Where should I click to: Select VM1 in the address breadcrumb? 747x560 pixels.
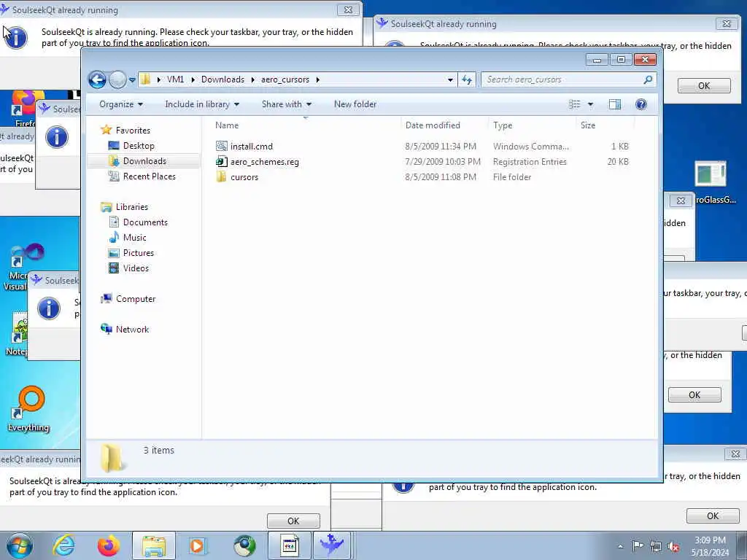(x=175, y=79)
